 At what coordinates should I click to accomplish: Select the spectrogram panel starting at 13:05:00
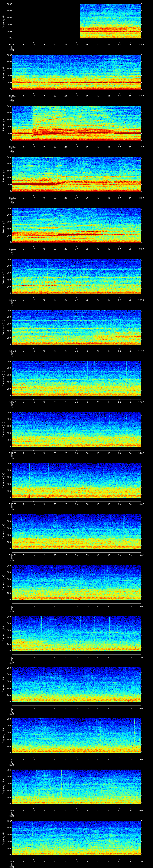[x=77, y=72]
